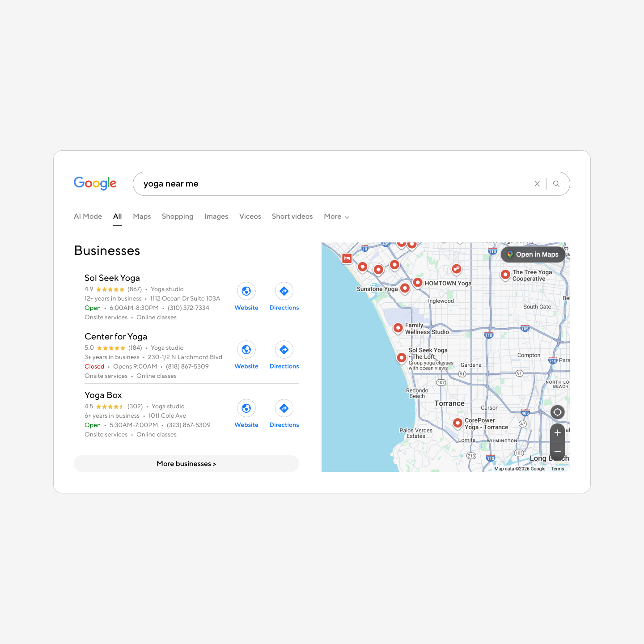Viewport: 644px width, 644px height.
Task: Open Center for Yoga directions arrow icon
Action: [284, 350]
